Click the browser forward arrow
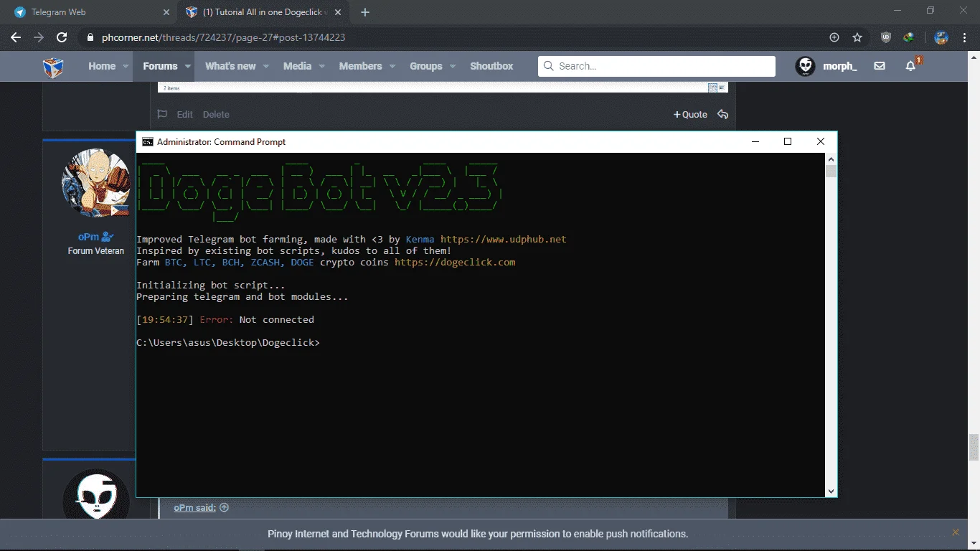 (x=39, y=37)
